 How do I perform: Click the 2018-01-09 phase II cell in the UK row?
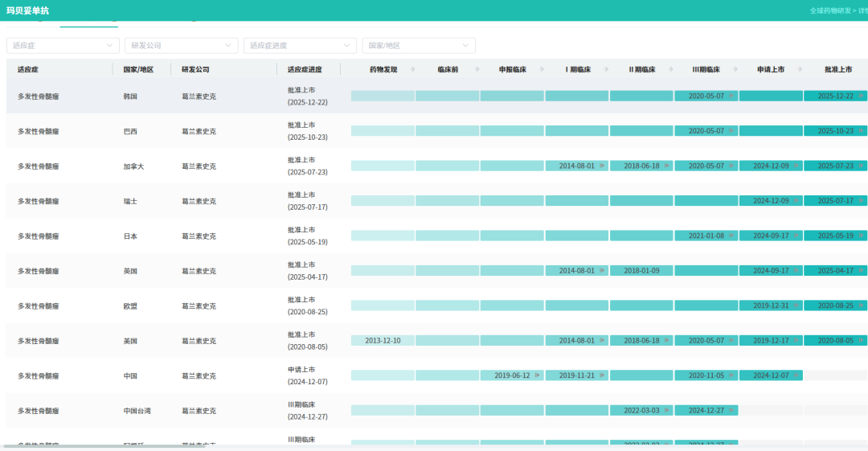pos(641,271)
